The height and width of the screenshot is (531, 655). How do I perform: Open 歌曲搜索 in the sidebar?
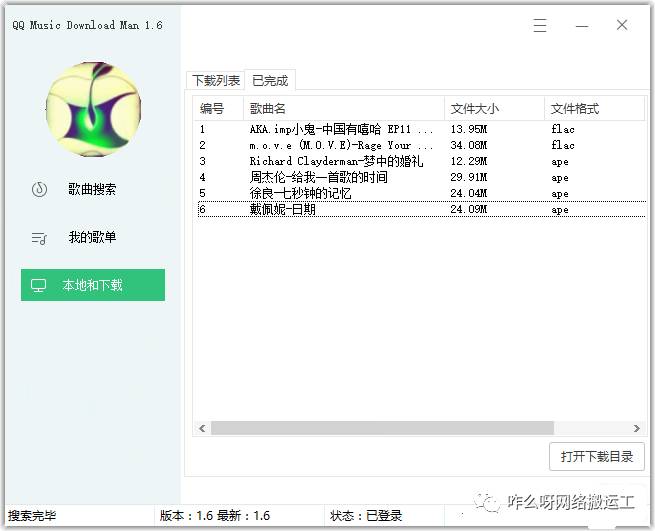(x=92, y=189)
